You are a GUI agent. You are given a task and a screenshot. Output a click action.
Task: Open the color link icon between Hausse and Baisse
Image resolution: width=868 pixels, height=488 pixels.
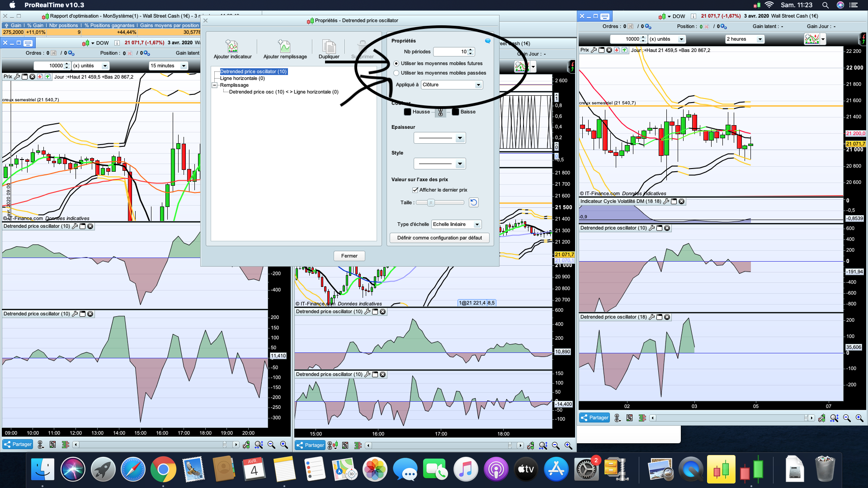tap(440, 112)
